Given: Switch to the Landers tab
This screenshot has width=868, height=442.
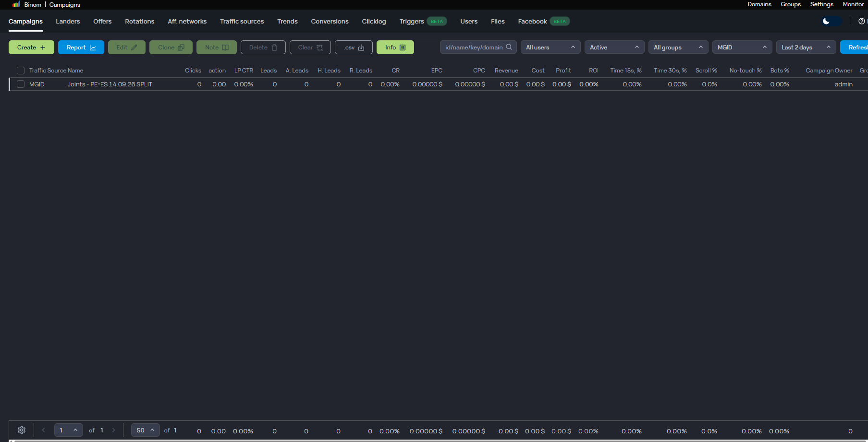Looking at the screenshot, I should (68, 22).
